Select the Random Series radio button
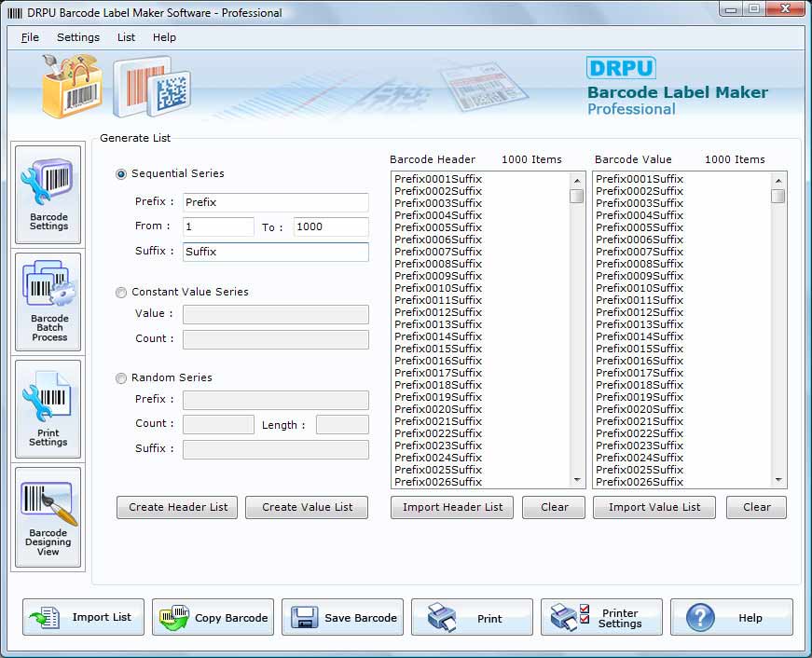 120,378
